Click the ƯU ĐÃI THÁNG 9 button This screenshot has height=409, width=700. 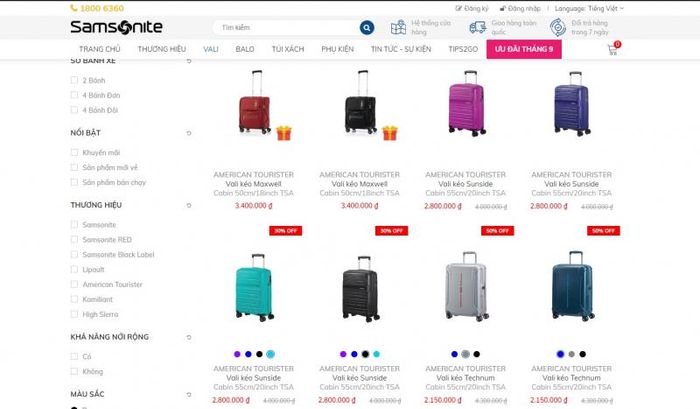tap(524, 49)
